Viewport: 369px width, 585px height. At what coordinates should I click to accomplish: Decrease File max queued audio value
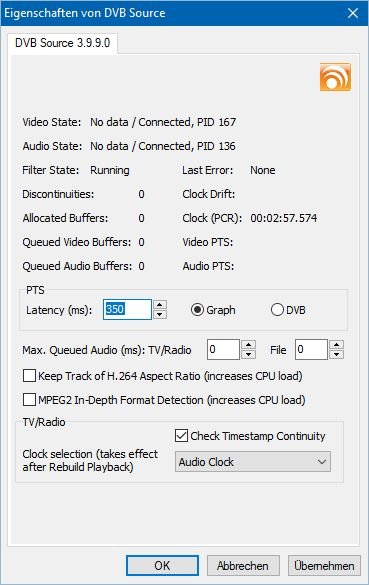point(337,354)
